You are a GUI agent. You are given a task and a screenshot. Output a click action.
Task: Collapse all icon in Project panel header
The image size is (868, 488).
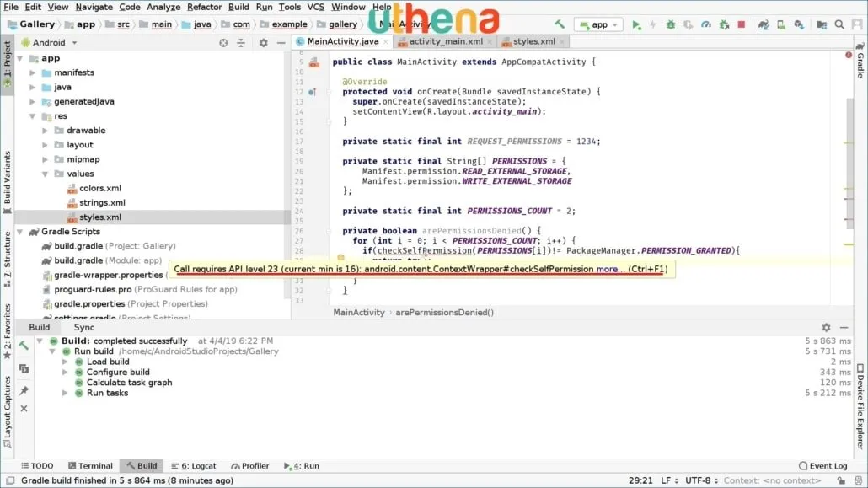pyautogui.click(x=241, y=43)
